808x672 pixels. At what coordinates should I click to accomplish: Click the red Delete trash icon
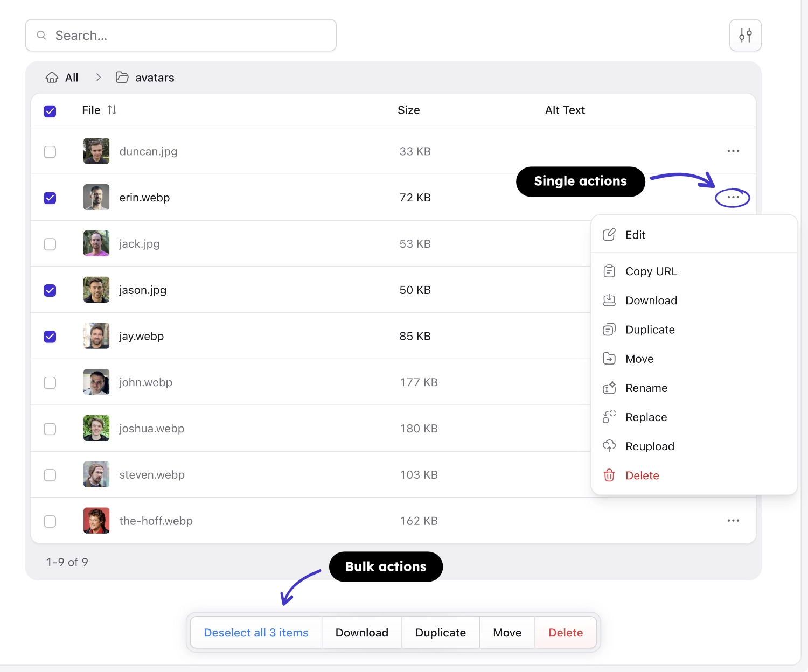(609, 475)
